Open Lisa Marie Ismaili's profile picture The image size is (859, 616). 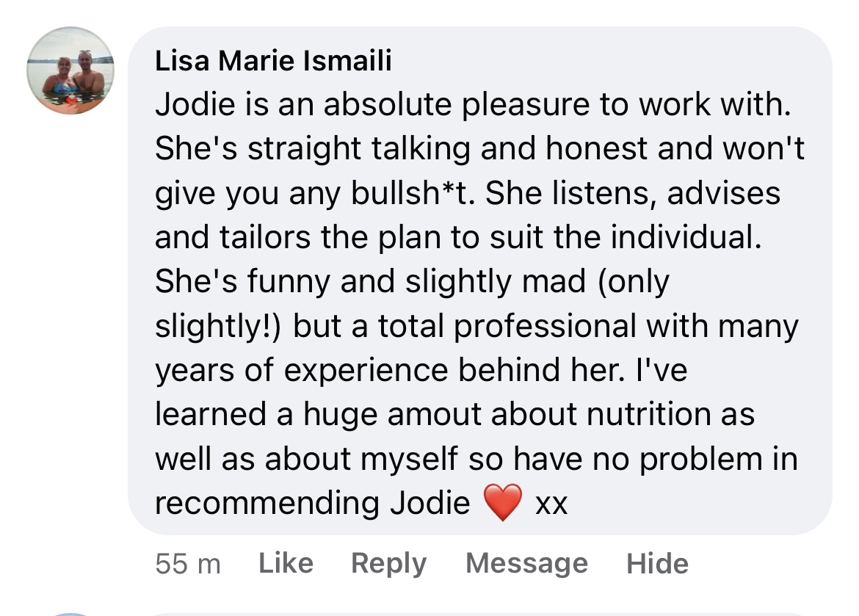pyautogui.click(x=70, y=70)
